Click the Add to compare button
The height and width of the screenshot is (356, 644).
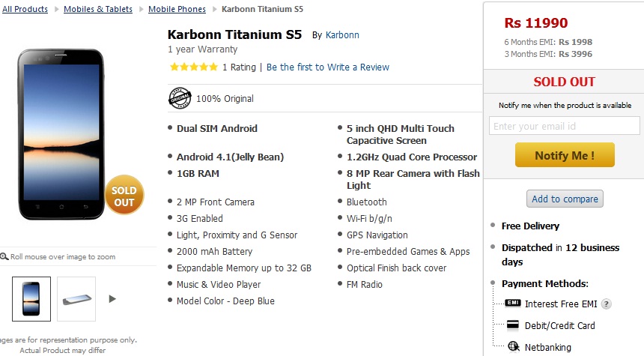(565, 199)
